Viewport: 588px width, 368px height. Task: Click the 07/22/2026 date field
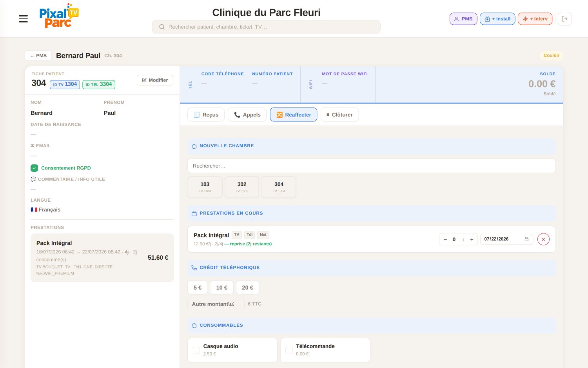(x=506, y=239)
